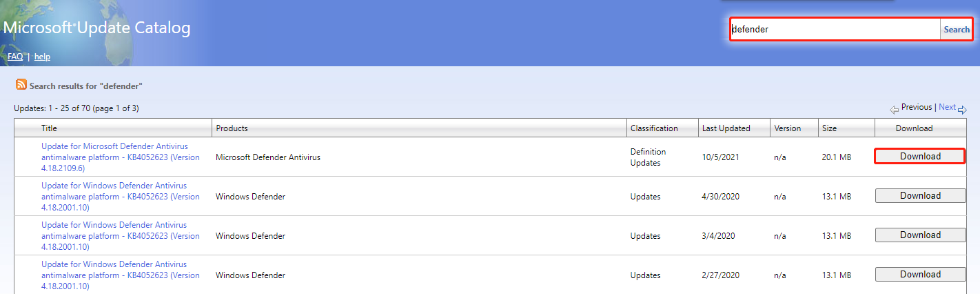Sort results by Last Updated column

[x=726, y=128]
